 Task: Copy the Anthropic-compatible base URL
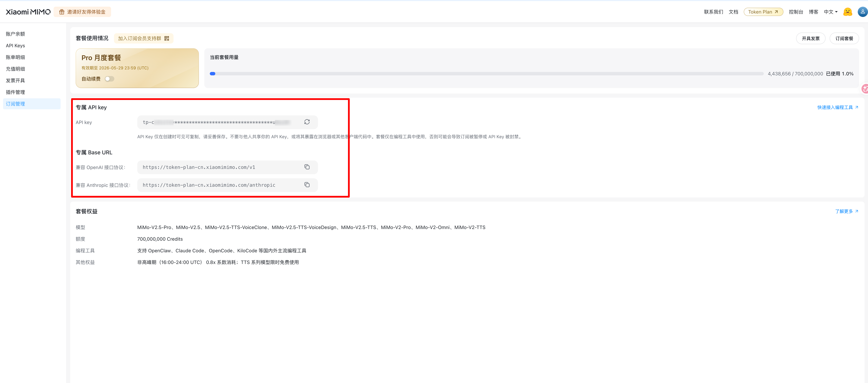307,185
